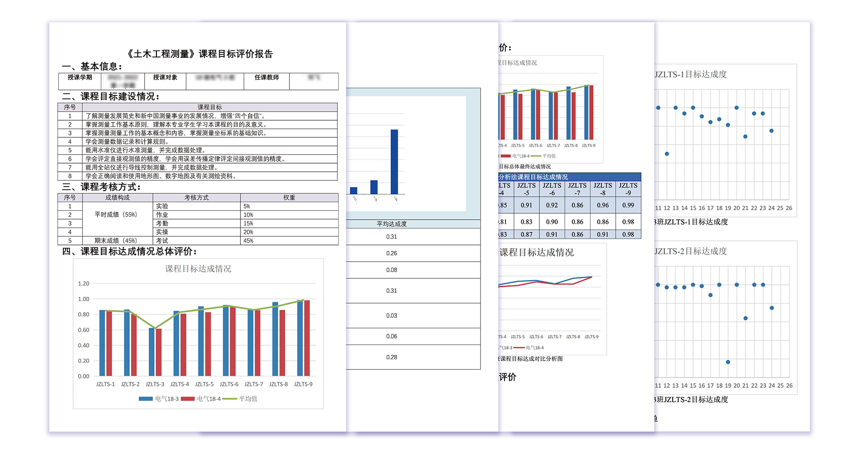Click the 平均达成度 header on the second page
This screenshot has width=868, height=461.
point(392,224)
